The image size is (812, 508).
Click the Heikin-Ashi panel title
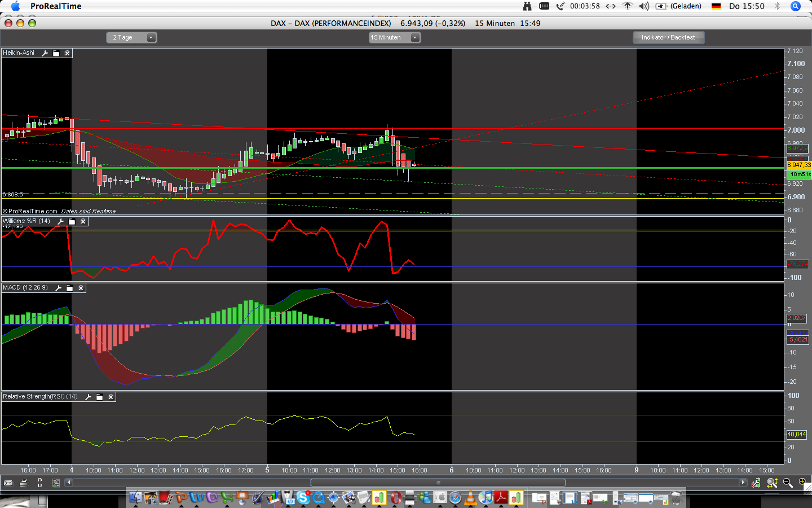click(19, 53)
